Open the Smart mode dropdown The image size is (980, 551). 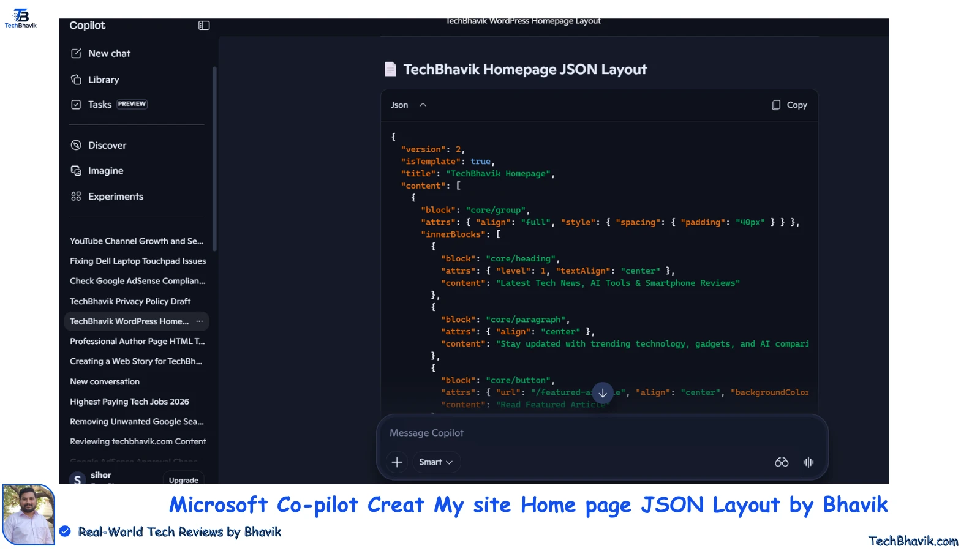(x=435, y=462)
